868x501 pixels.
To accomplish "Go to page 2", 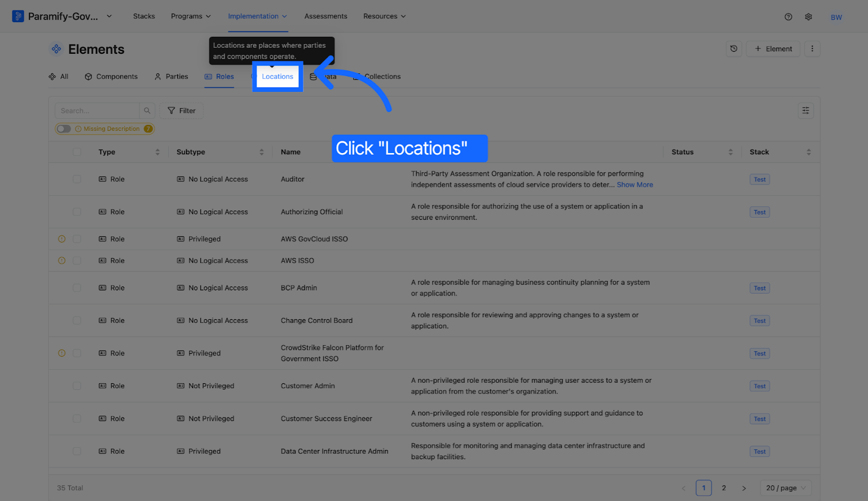I will (724, 488).
